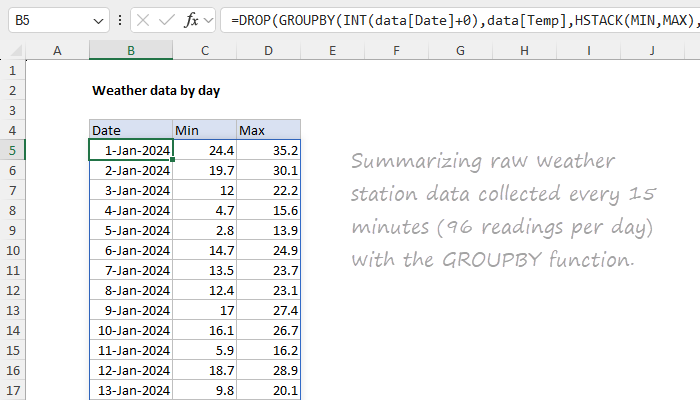Select row 17 header
700x400 pixels.
point(12,391)
